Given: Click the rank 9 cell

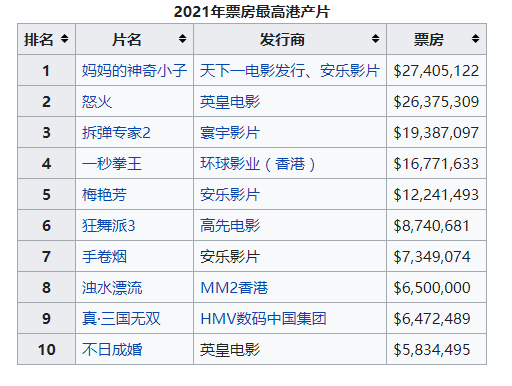Looking at the screenshot, I should (x=46, y=319).
